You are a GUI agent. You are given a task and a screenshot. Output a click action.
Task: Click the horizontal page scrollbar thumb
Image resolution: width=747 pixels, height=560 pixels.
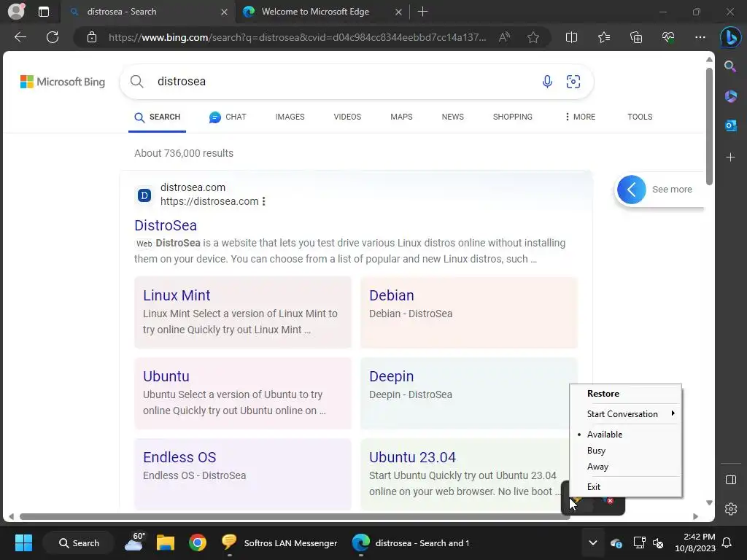point(295,517)
